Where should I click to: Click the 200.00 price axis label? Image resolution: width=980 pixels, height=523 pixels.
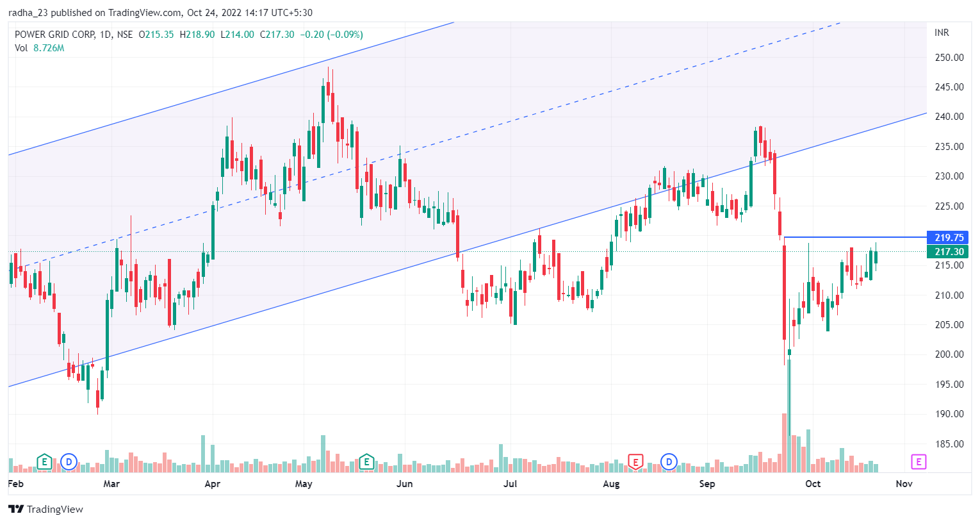pyautogui.click(x=949, y=354)
